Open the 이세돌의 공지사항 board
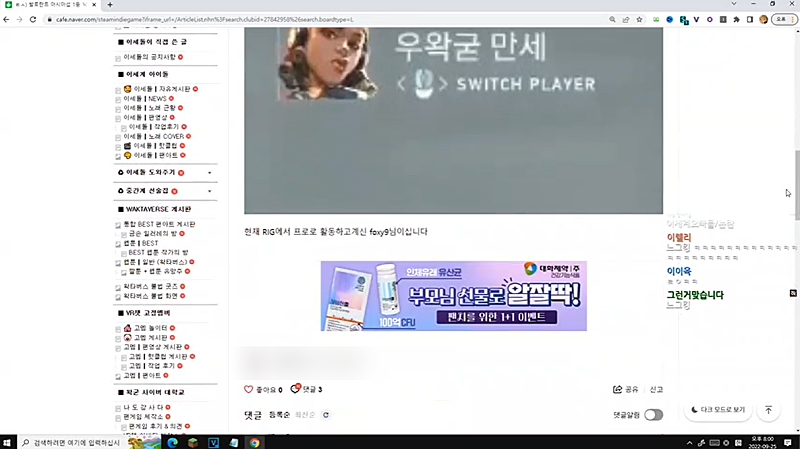This screenshot has height=449, width=800. (149, 57)
